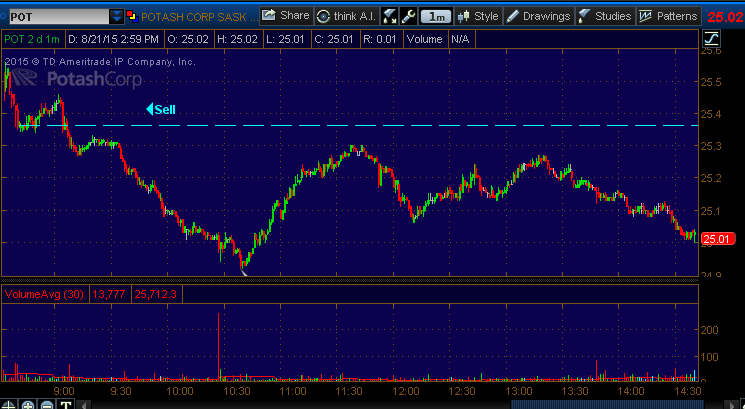Viewport: 745px width, 409px height.
Task: Expand the POT symbol dropdown arrow
Action: click(117, 17)
